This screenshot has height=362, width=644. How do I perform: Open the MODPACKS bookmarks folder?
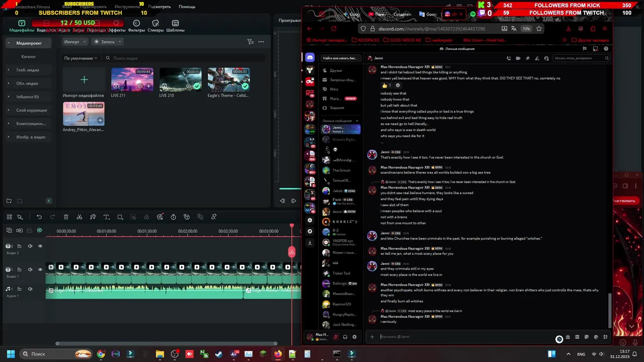click(x=366, y=40)
